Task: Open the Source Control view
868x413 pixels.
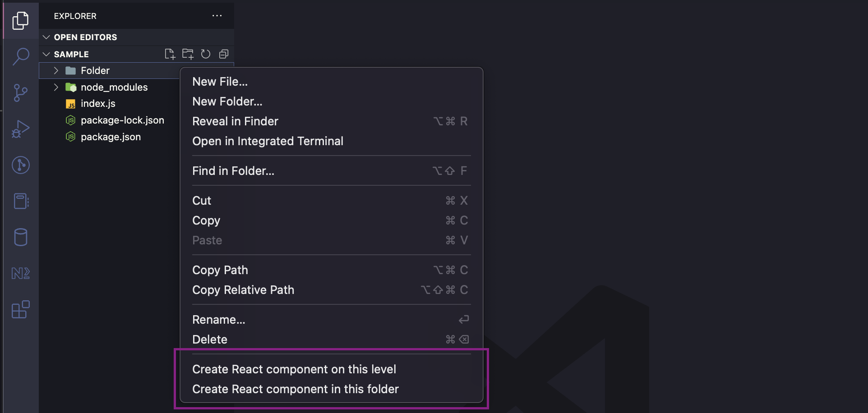Action: (x=20, y=93)
